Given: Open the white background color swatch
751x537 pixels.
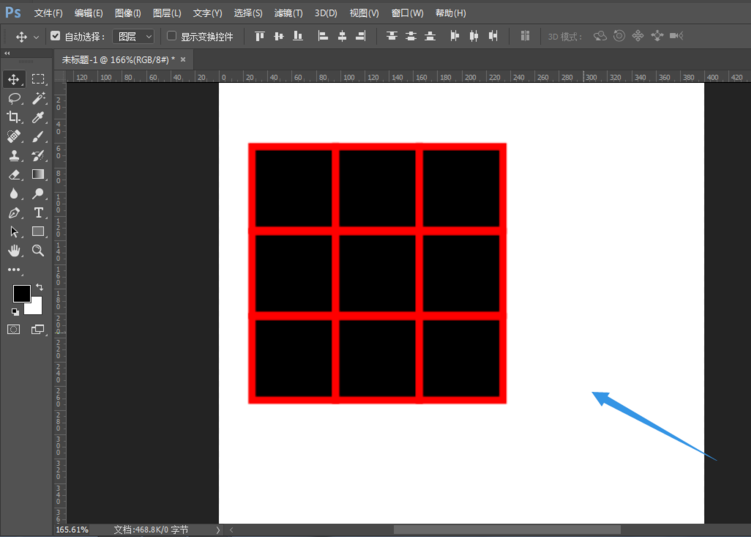Looking at the screenshot, I should click(x=35, y=307).
